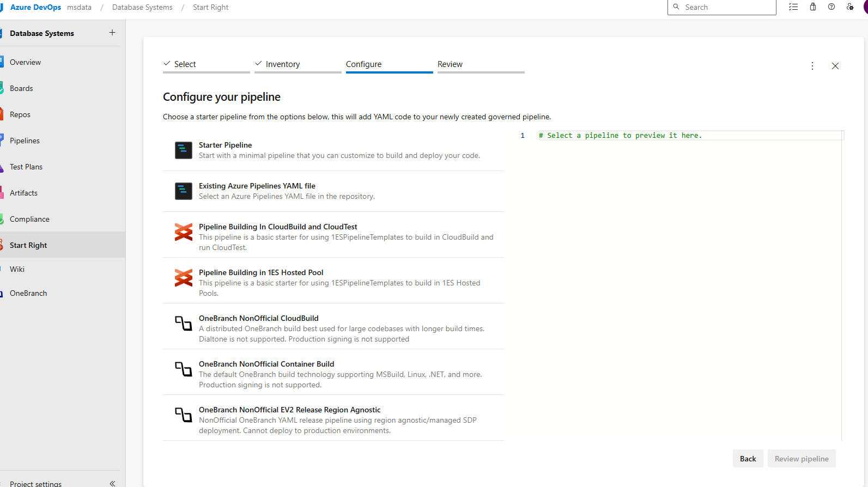Viewport: 868px width, 487px height.
Task: Open the more options vertical ellipsis
Action: pyautogui.click(x=812, y=66)
